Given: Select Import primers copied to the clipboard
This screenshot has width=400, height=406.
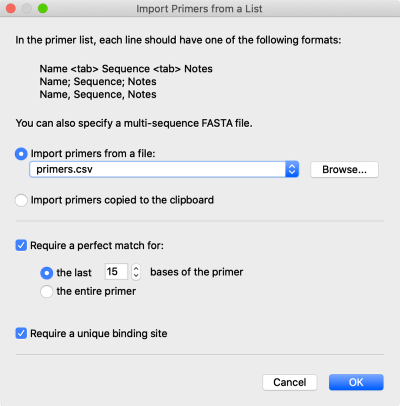Looking at the screenshot, I should click(21, 200).
